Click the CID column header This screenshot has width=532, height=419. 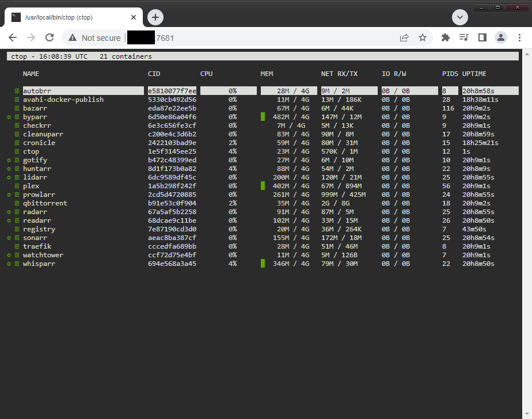(154, 74)
